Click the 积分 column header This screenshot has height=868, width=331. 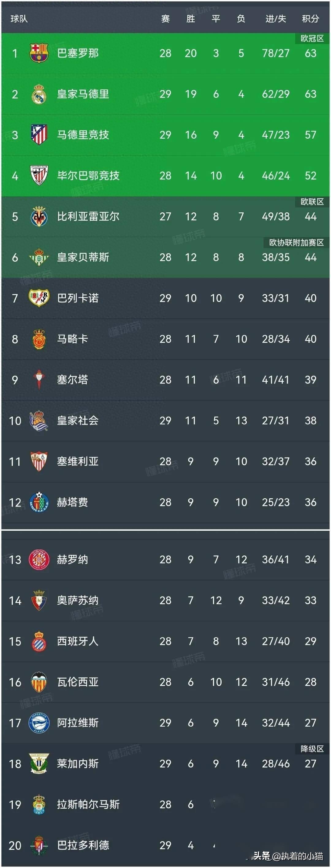tap(310, 19)
